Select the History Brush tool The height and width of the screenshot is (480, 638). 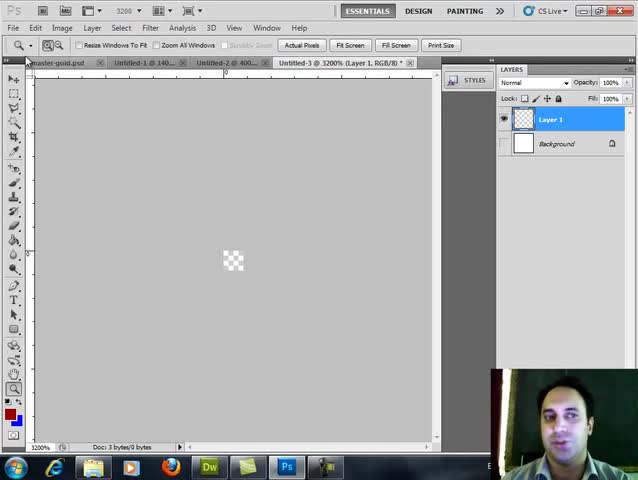coord(13,212)
